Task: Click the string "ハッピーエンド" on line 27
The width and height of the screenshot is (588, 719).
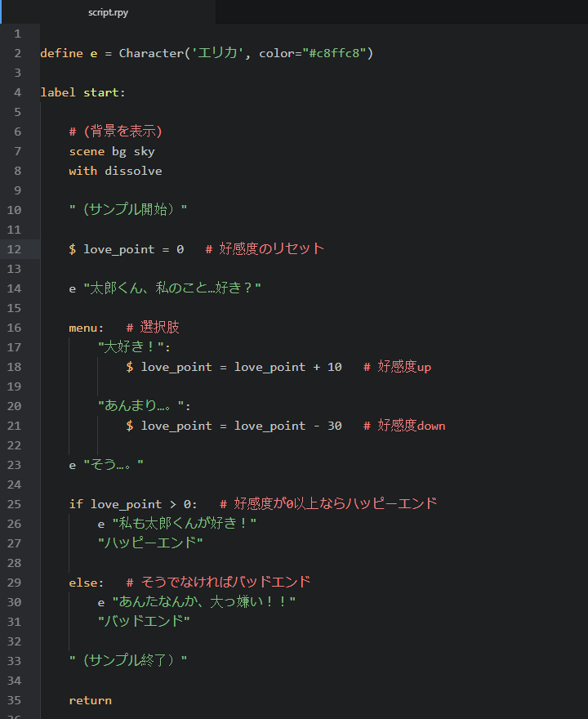Action: click(150, 543)
